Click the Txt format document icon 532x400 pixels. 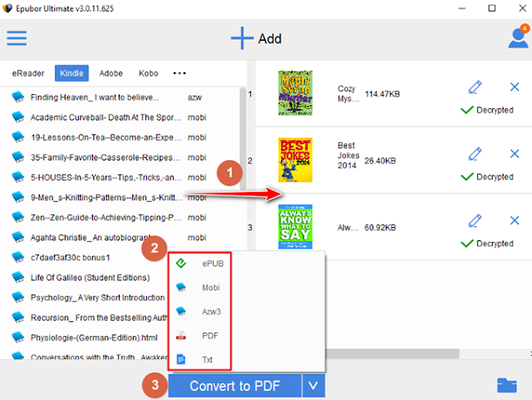pyautogui.click(x=181, y=359)
